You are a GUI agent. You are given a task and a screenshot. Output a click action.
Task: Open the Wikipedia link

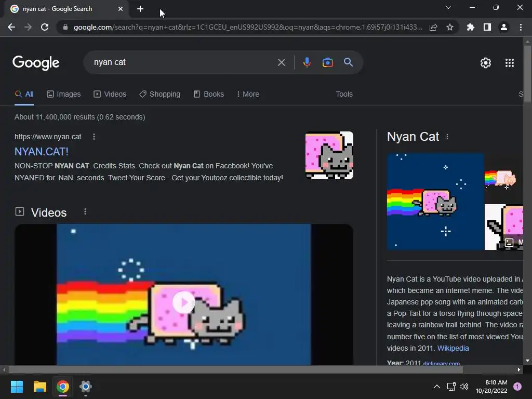pos(453,348)
